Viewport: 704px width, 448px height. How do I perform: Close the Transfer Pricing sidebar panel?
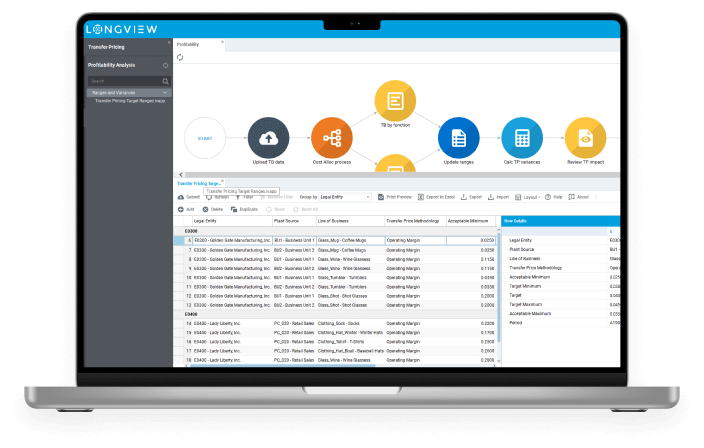(x=169, y=43)
